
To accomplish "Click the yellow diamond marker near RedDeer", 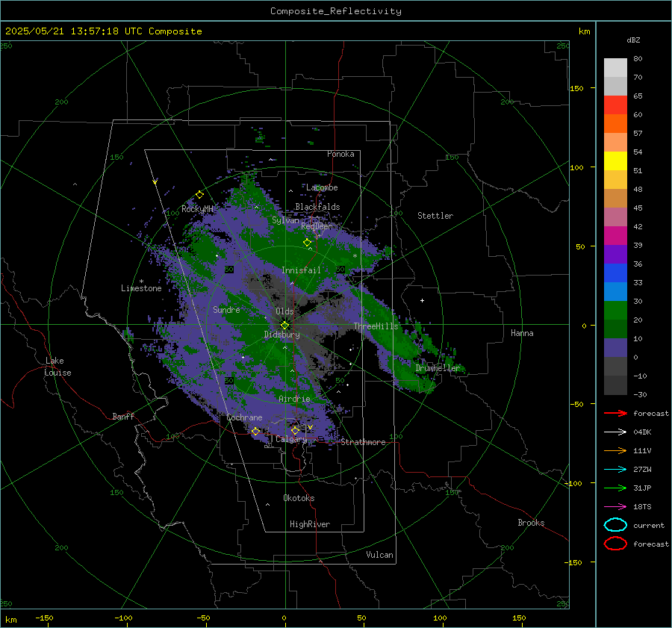I will 307,243.
